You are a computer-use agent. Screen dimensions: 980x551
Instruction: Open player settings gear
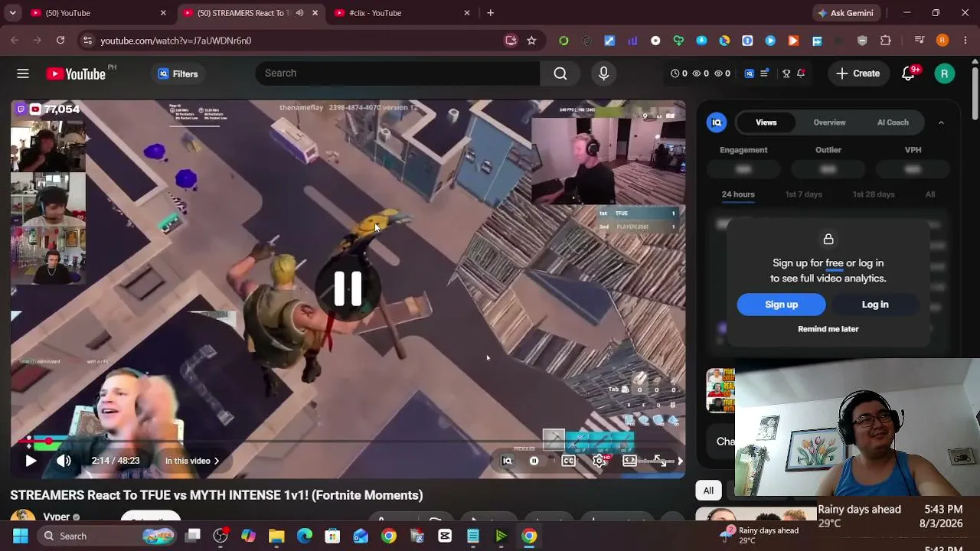point(599,461)
